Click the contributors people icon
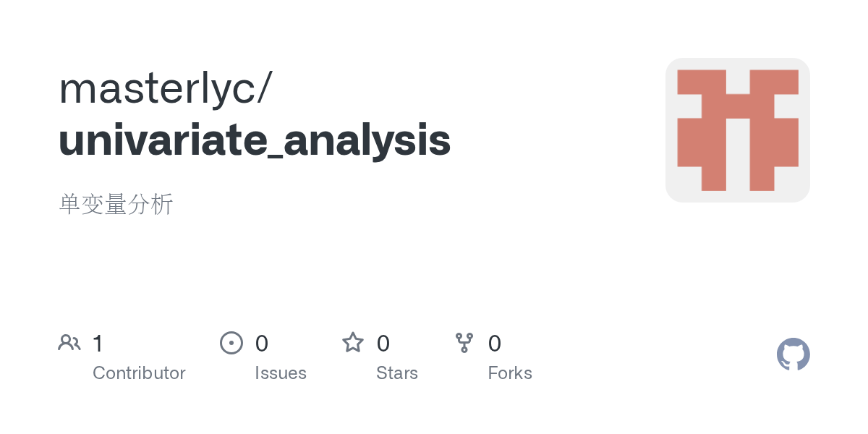The width and height of the screenshot is (868, 434). tap(69, 343)
